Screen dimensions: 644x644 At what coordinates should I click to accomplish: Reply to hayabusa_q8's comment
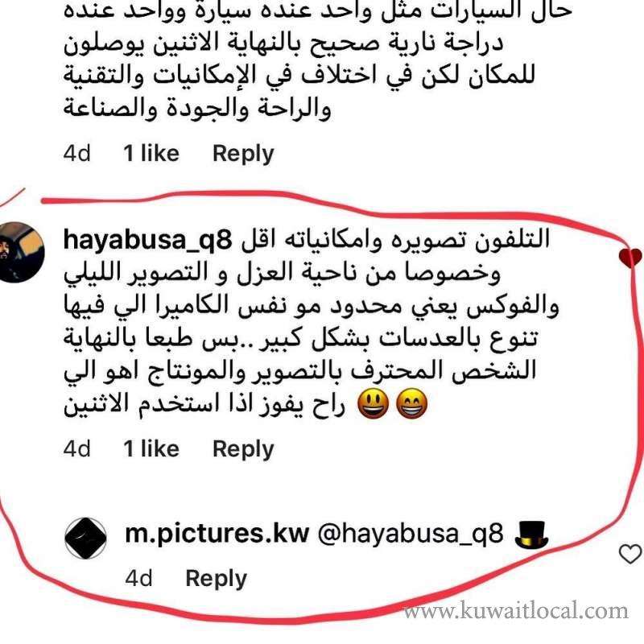point(243,449)
